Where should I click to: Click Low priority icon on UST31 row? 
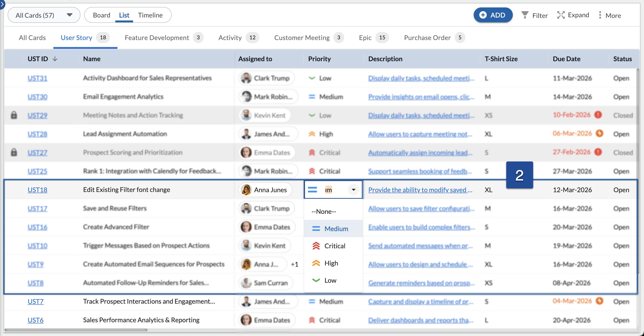(x=312, y=78)
